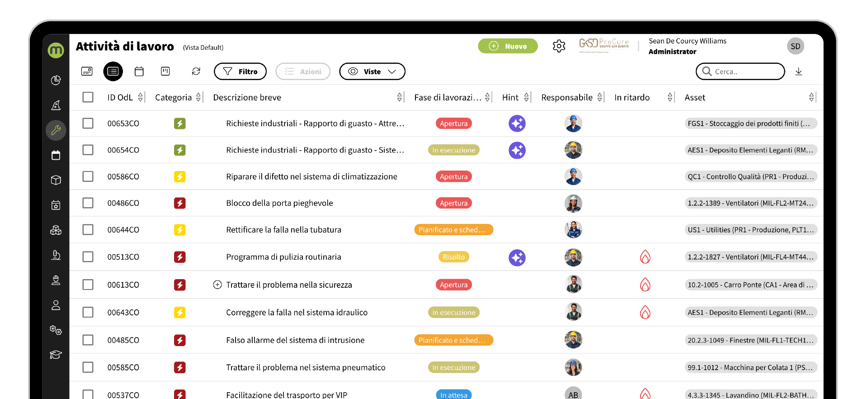The height and width of the screenshot is (399, 868).
Task: Open the Viste dropdown
Action: pyautogui.click(x=372, y=71)
